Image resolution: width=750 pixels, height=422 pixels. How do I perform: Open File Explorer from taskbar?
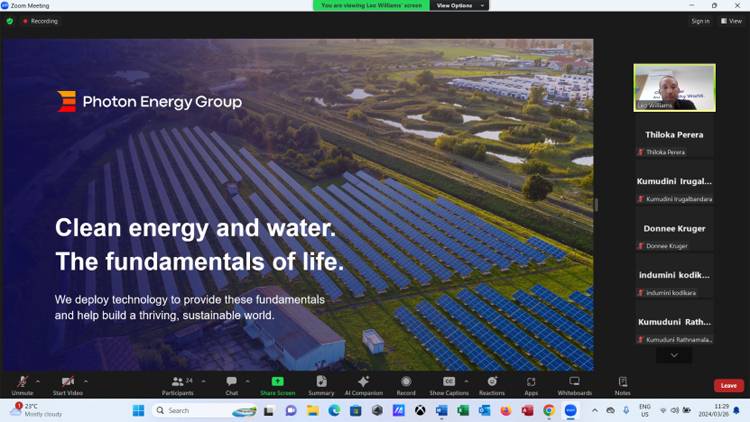(312, 411)
